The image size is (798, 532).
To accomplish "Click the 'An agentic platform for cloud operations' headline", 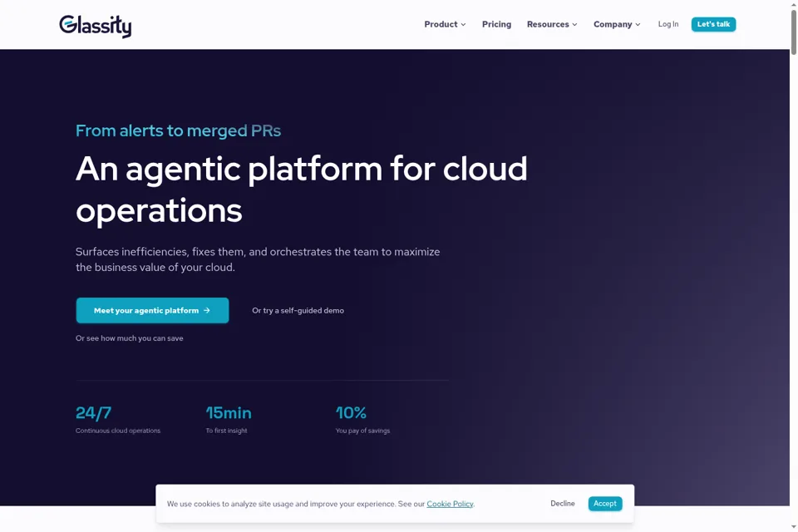I will tap(301, 190).
